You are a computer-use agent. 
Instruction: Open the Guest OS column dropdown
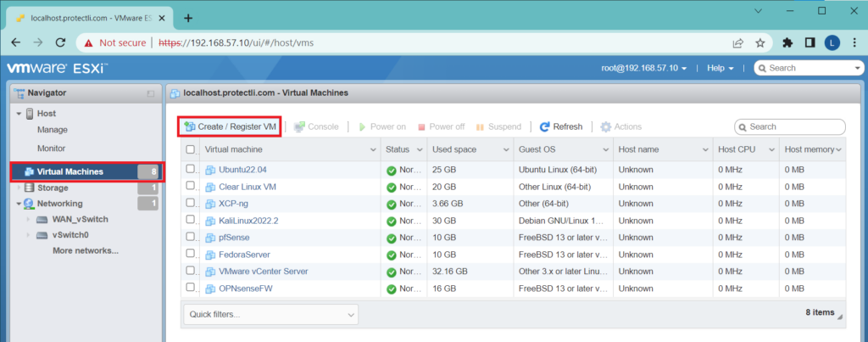click(605, 149)
